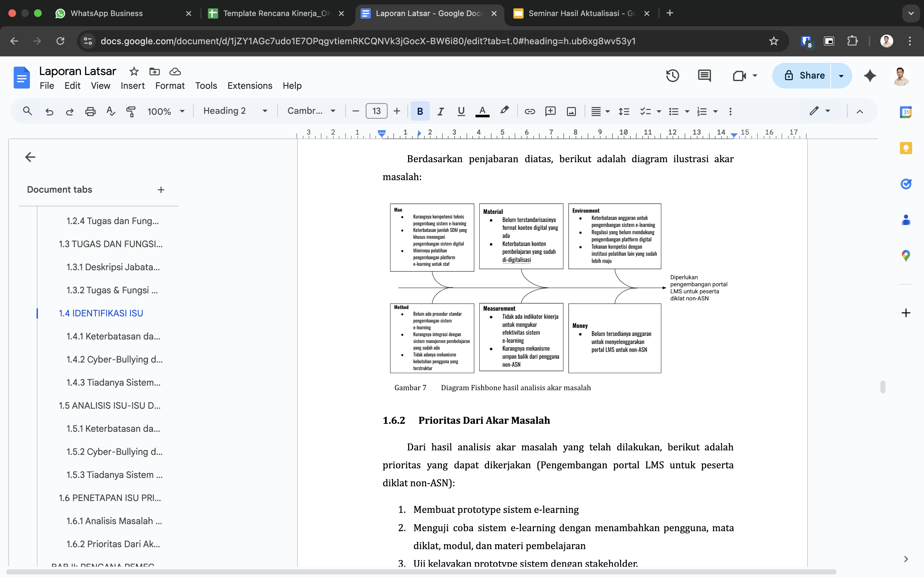Click the Gemini sparkle icon
Viewport: 924px width, 577px height.
click(870, 76)
